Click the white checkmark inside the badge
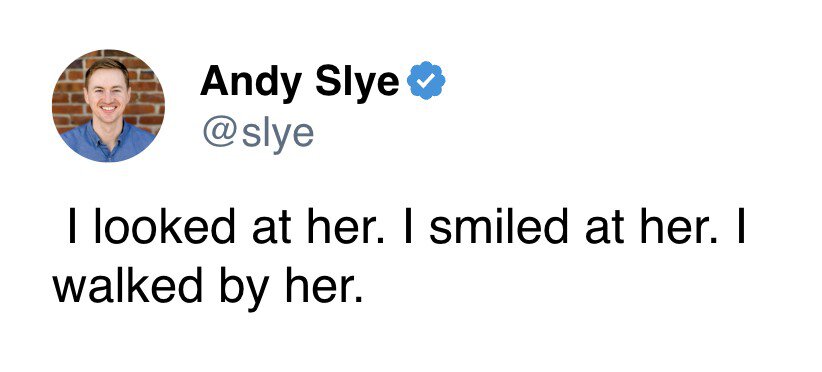 427,80
